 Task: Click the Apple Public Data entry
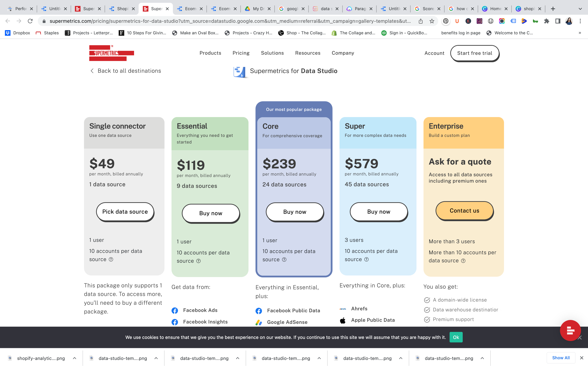[x=367, y=320]
